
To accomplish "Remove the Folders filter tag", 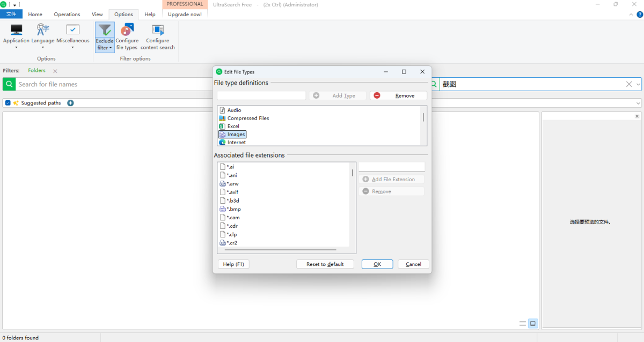I will coord(55,71).
